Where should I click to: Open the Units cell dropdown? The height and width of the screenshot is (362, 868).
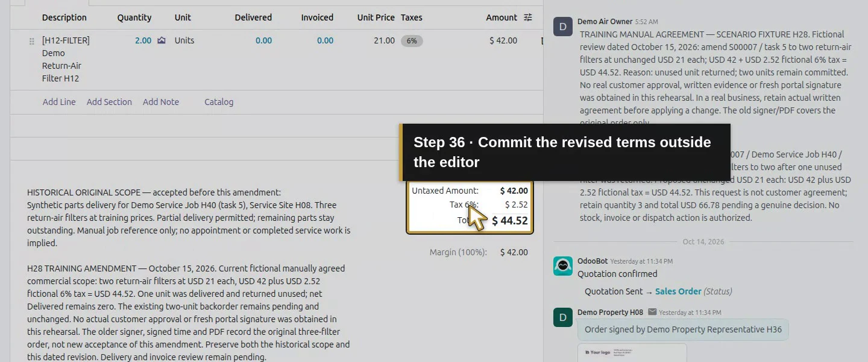click(x=184, y=40)
